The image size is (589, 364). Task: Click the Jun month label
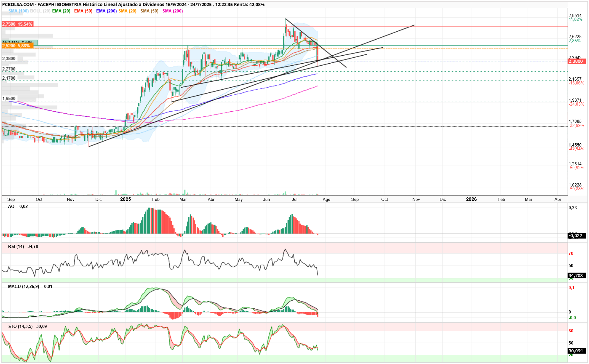pyautogui.click(x=266, y=200)
